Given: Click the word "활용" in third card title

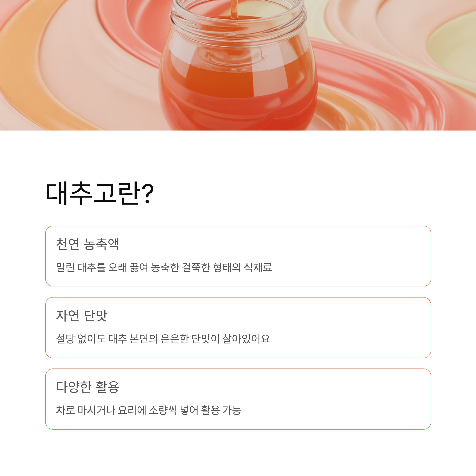Looking at the screenshot, I should pos(107,387).
